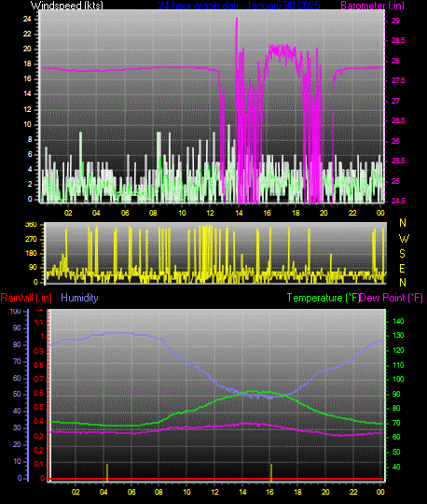Click the 180 wind direction axis value
Screen dimensions: 427x504
tap(31, 253)
